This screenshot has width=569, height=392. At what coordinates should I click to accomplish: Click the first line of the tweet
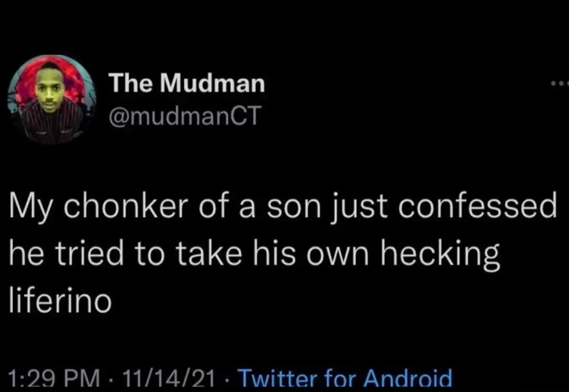pyautogui.click(x=279, y=204)
